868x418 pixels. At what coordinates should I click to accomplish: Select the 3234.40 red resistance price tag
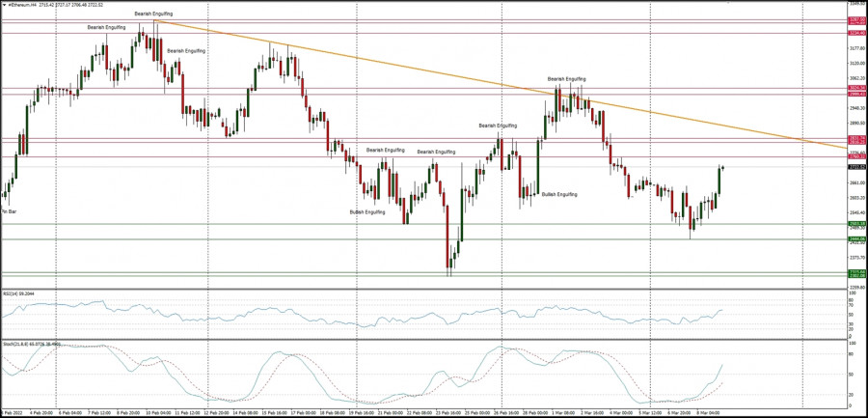click(x=855, y=33)
